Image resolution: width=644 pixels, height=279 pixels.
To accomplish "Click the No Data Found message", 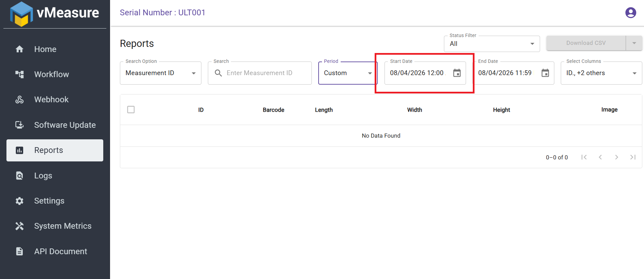I will coord(381,136).
